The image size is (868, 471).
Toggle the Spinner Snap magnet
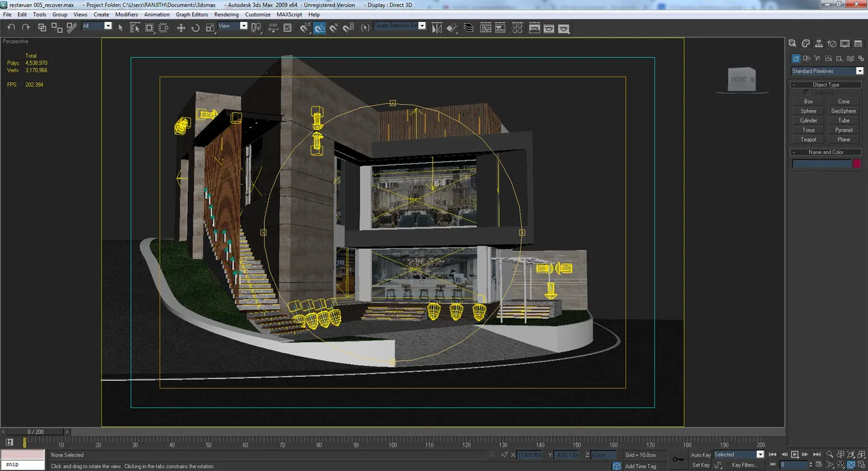349,27
